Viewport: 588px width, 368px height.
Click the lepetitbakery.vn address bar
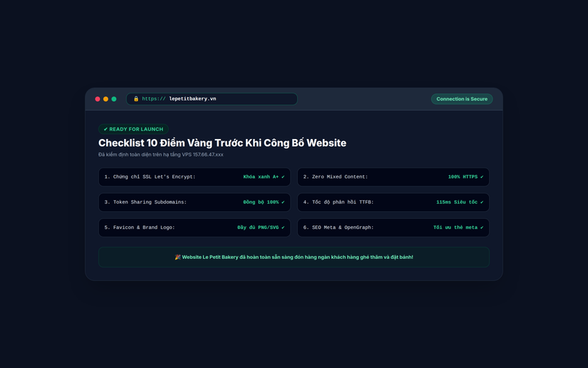212,99
